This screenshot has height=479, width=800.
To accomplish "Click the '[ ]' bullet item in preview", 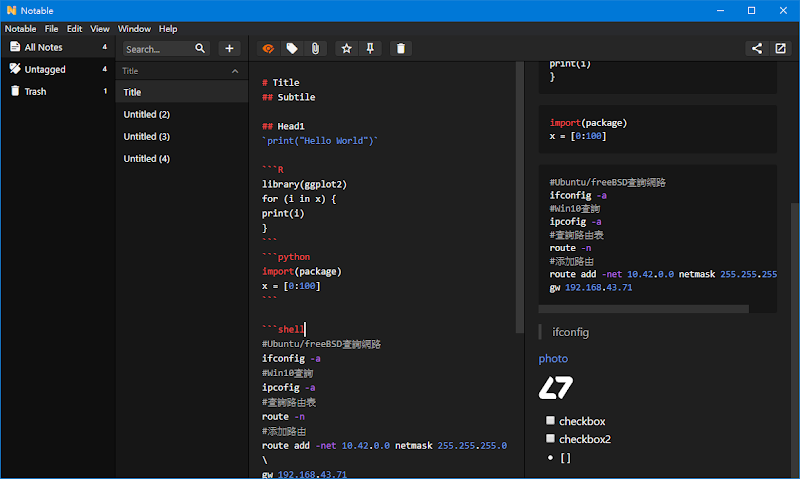I will pos(565,458).
